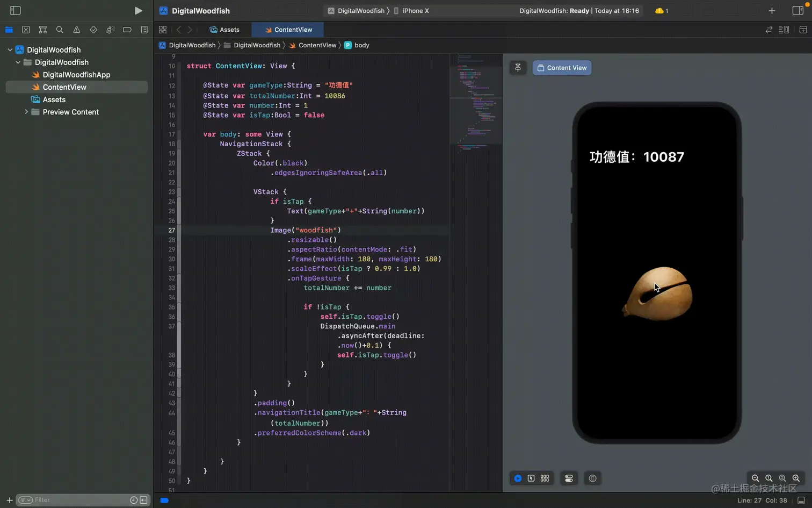
Task: Add an editor on the right
Action: point(803,30)
